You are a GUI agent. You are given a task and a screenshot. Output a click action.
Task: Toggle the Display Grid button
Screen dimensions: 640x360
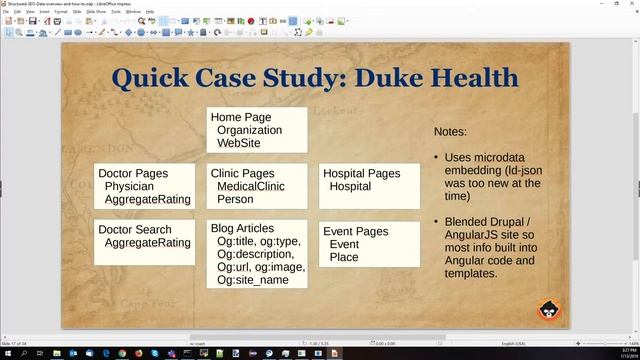click(163, 21)
